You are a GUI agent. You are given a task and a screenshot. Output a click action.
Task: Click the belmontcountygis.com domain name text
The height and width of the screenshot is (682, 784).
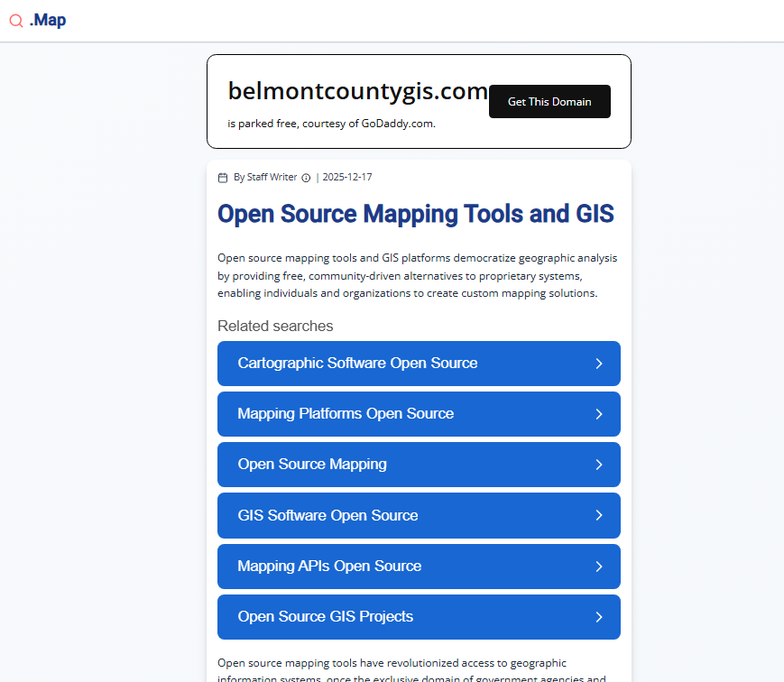click(x=357, y=91)
